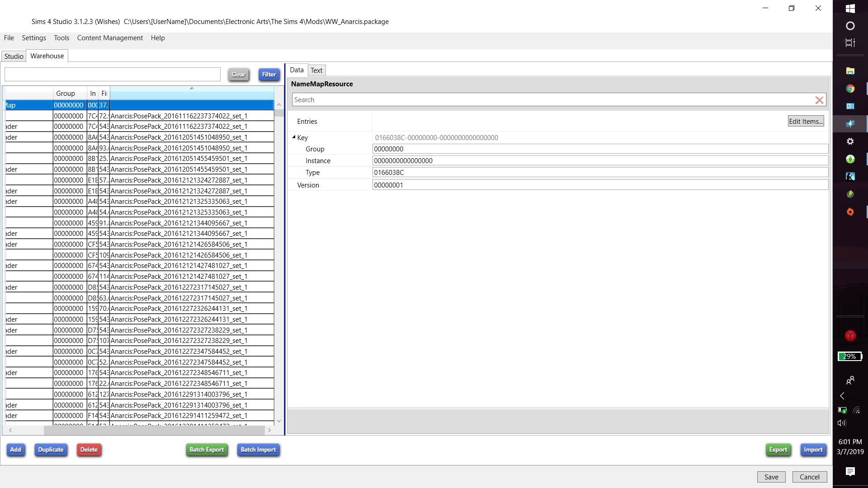Viewport: 868px width, 488px height.
Task: Click the resource list scroll down arrow
Action: pos(279,421)
